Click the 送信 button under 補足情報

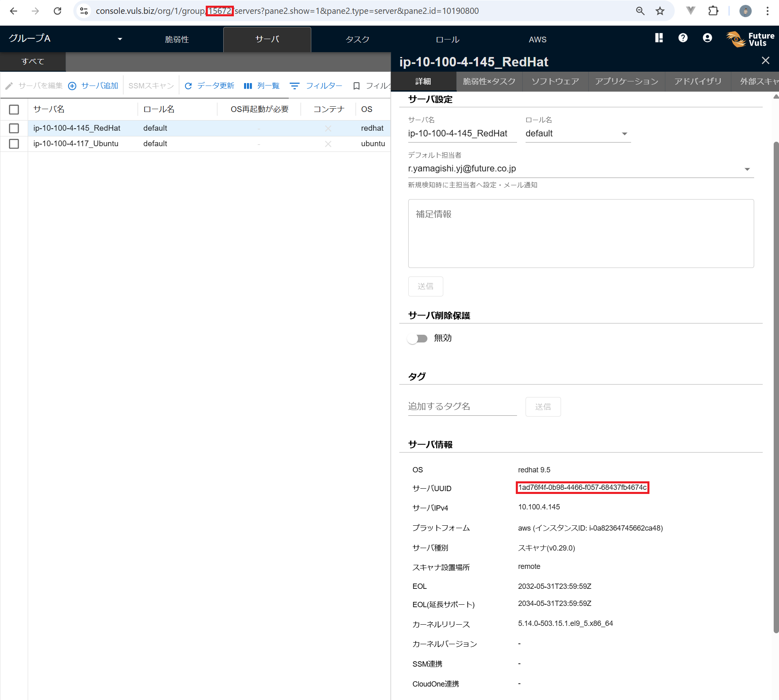(425, 286)
